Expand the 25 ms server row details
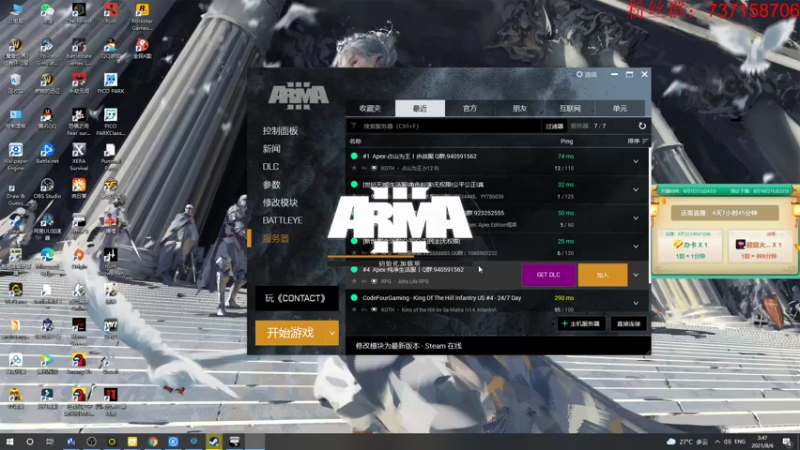The height and width of the screenshot is (450, 800). 636,246
